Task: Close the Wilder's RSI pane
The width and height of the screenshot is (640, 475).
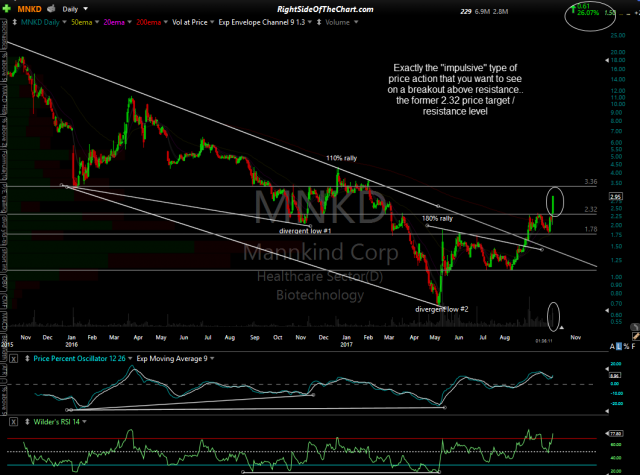Action: coord(13,422)
